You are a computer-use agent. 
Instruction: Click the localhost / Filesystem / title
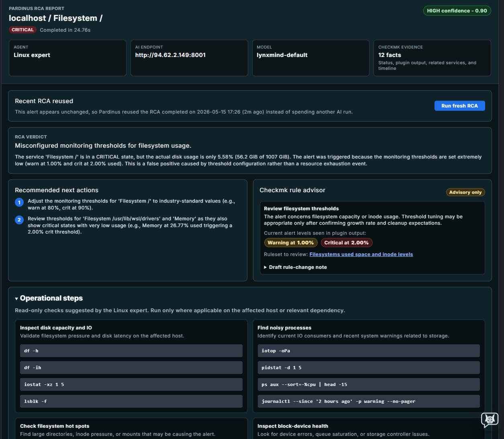55,18
